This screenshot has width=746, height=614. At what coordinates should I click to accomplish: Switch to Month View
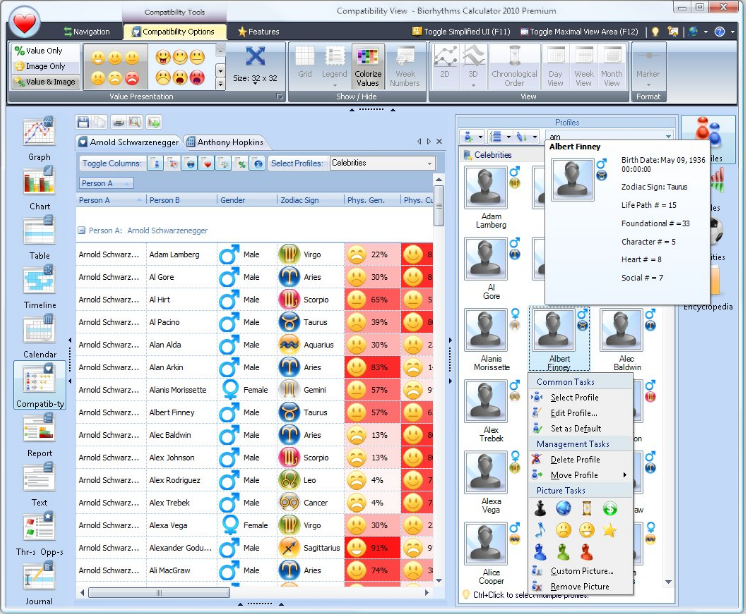612,65
